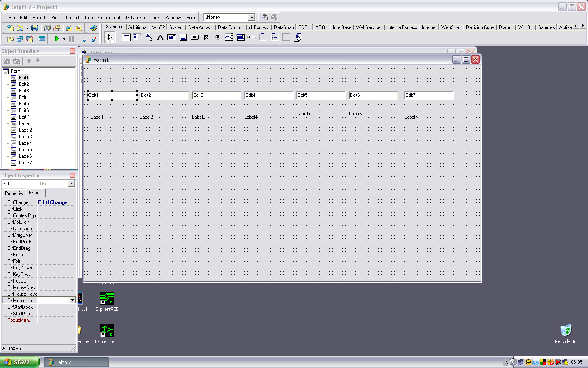Pick the GroupBox component in palette

pyautogui.click(x=263, y=37)
